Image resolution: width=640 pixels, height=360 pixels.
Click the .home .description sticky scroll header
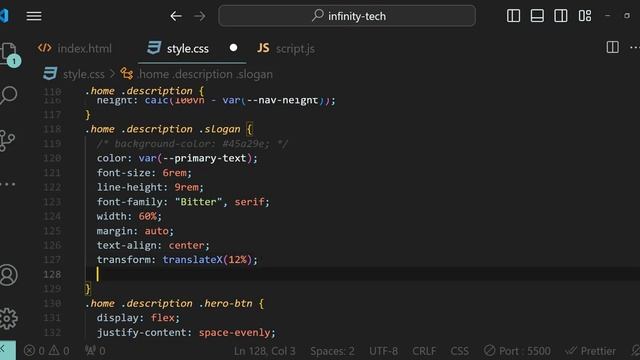click(x=144, y=91)
